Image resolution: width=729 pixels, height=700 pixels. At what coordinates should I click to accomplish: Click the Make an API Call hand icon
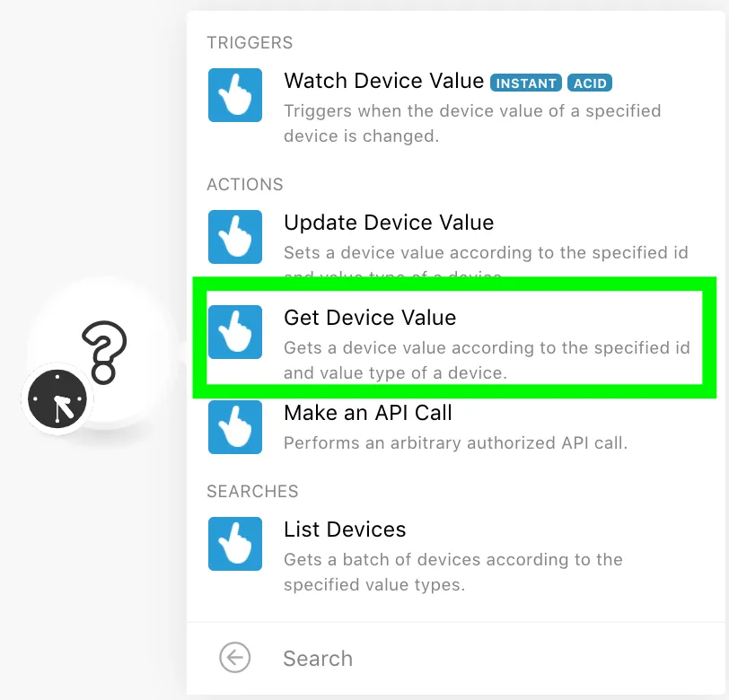pyautogui.click(x=235, y=427)
